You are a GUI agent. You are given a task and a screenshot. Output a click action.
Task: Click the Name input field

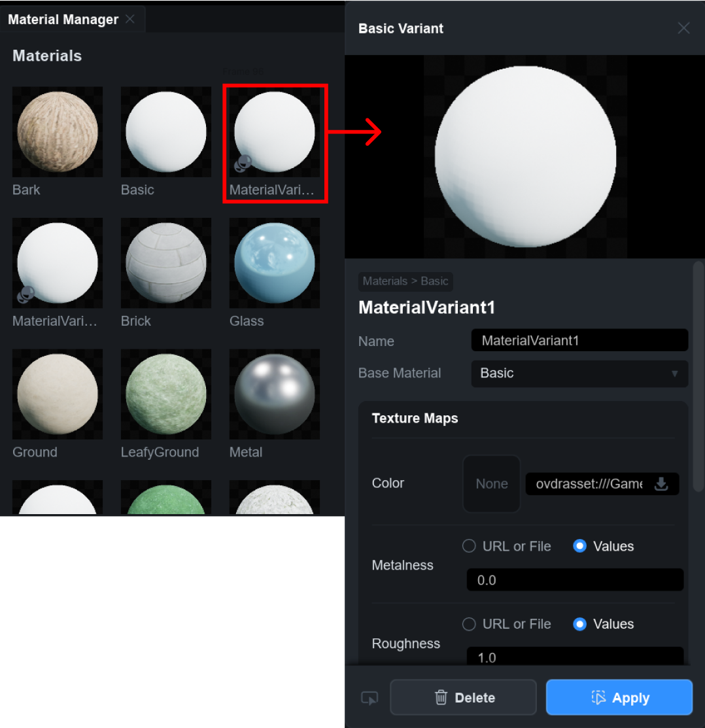click(x=579, y=341)
